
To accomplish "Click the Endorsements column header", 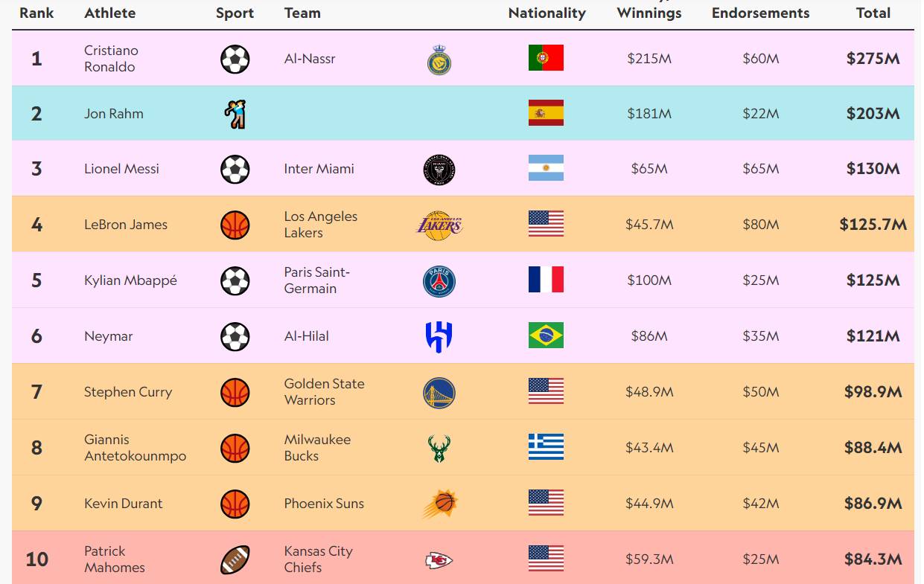I will pos(760,13).
